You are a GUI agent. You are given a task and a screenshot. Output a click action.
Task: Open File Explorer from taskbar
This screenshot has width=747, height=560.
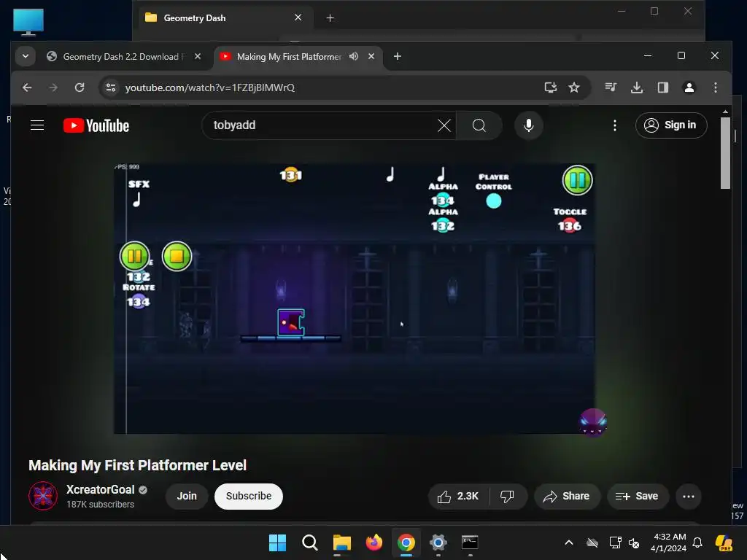(341, 542)
